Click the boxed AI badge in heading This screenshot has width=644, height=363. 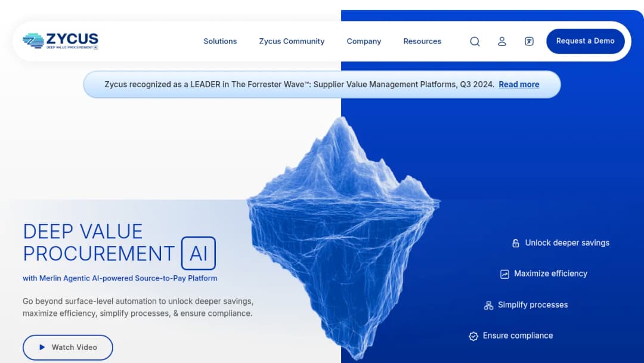coord(199,253)
